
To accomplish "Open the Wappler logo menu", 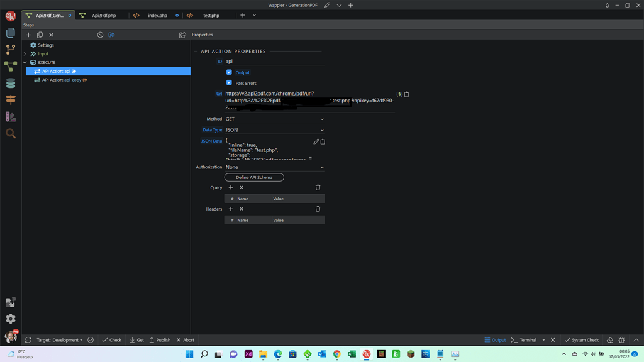I will (x=11, y=16).
